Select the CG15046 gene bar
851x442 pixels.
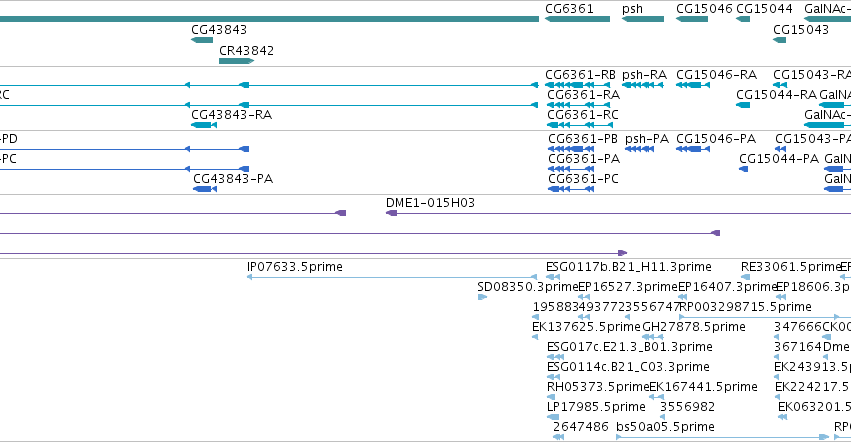point(692,19)
